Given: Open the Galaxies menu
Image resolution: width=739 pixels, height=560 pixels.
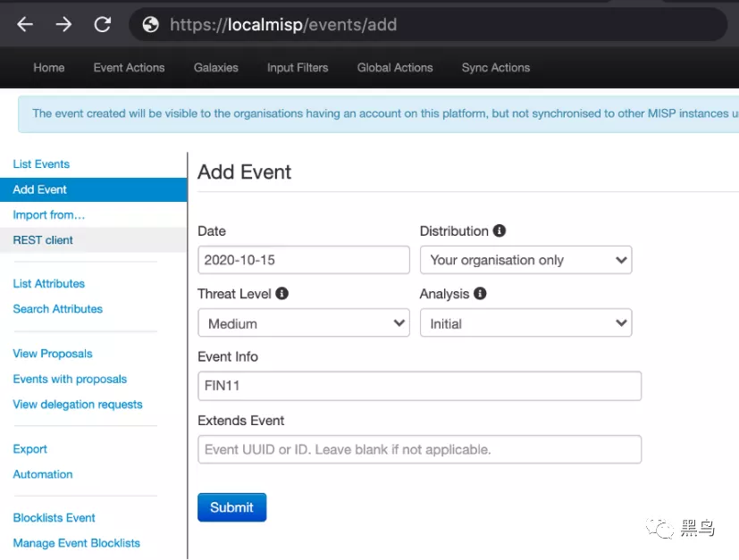Looking at the screenshot, I should (215, 68).
